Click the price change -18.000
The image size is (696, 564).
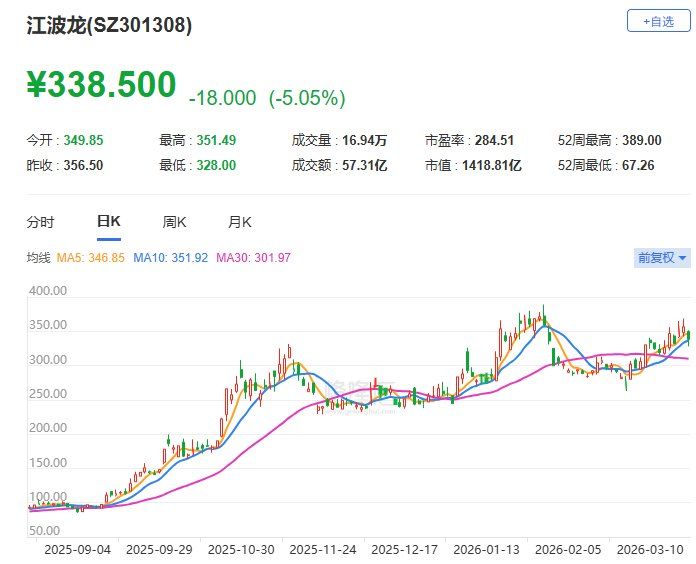pyautogui.click(x=222, y=98)
